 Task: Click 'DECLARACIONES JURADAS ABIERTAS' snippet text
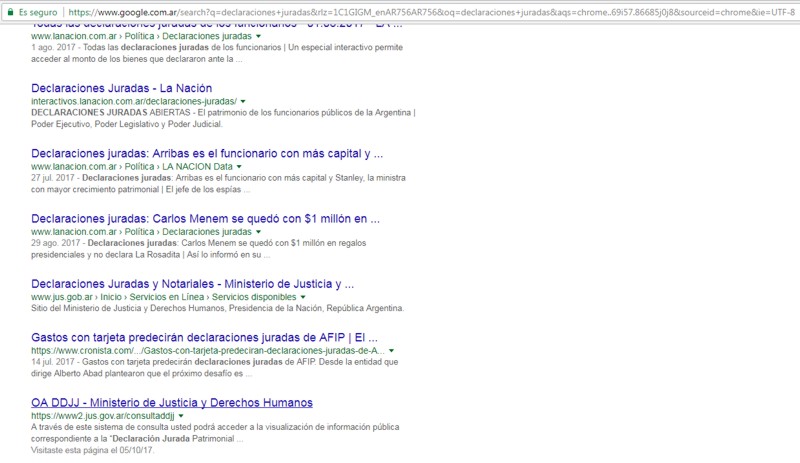[x=111, y=112]
